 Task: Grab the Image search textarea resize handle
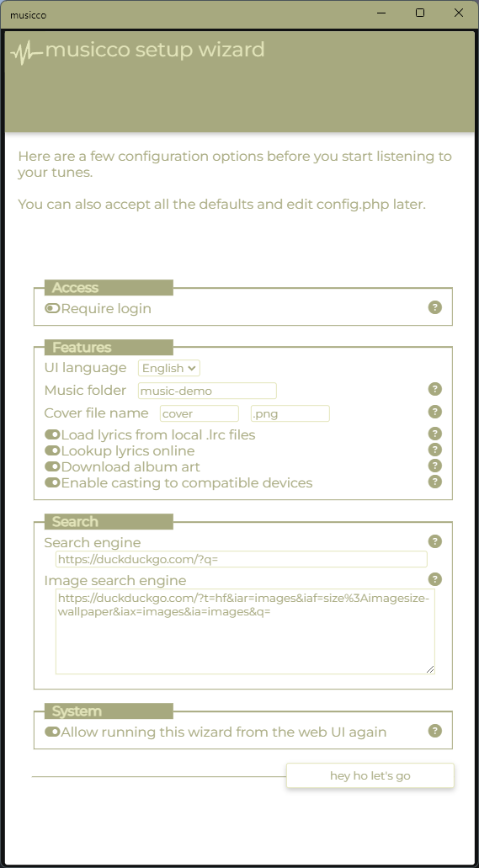[430, 669]
